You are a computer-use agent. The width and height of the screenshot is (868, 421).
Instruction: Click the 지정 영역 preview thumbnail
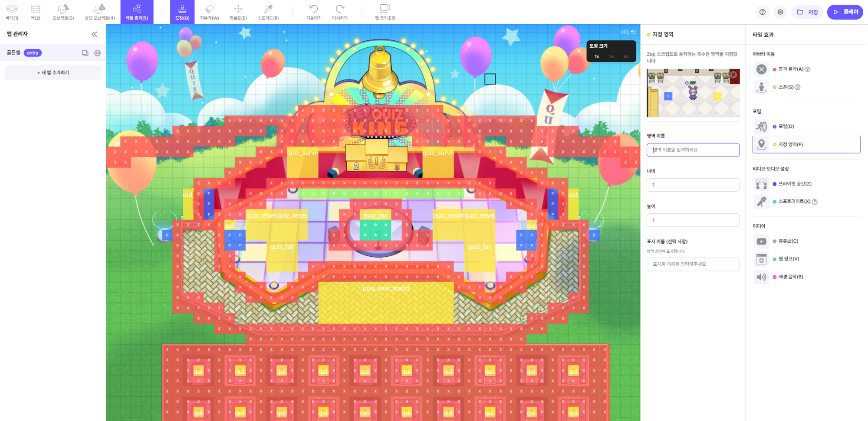(693, 93)
